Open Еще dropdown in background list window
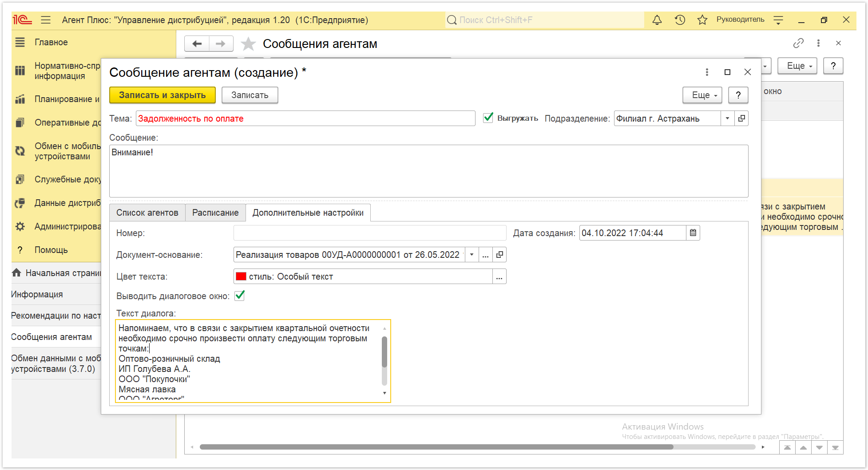This screenshot has height=470, width=868. [798, 66]
